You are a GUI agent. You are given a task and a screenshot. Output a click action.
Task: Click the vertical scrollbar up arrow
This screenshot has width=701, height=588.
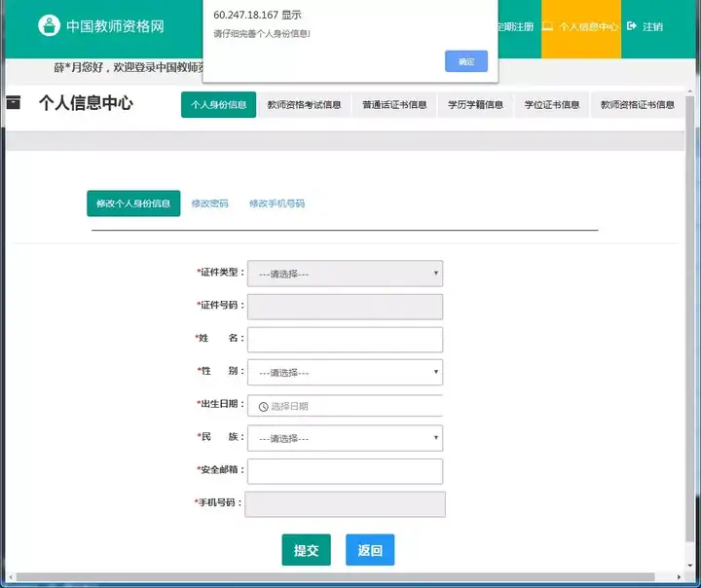click(x=690, y=92)
